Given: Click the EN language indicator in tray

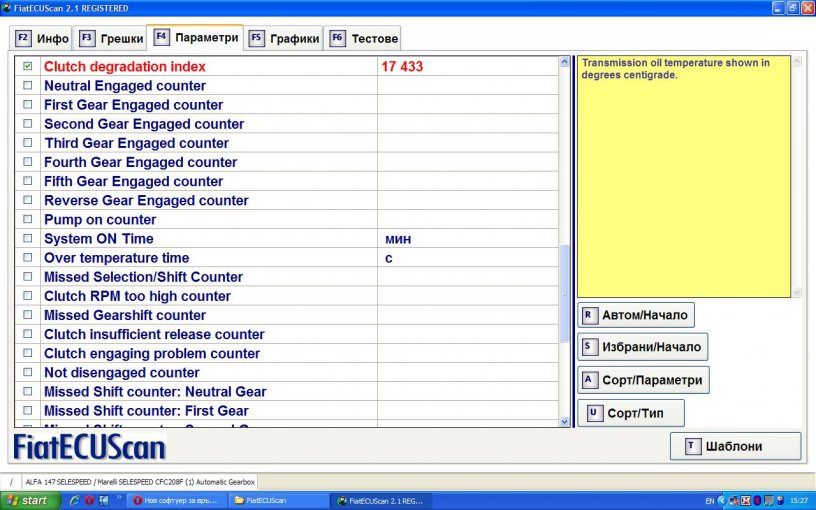Looking at the screenshot, I should tap(710, 500).
